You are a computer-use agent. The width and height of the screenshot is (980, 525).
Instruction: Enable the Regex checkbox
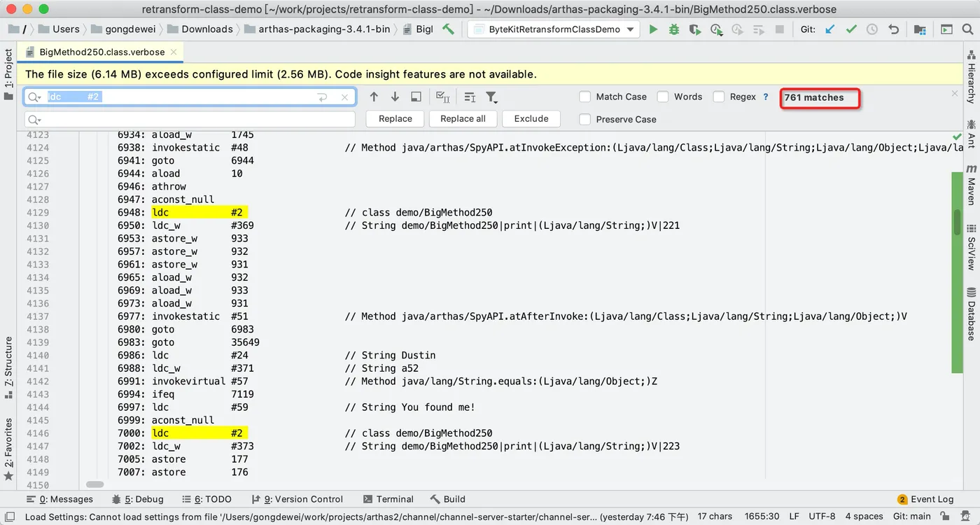pos(719,97)
